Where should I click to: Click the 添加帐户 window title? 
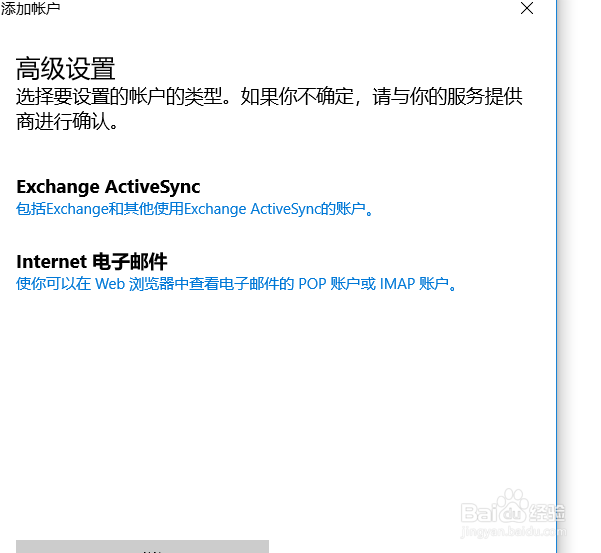(x=30, y=8)
